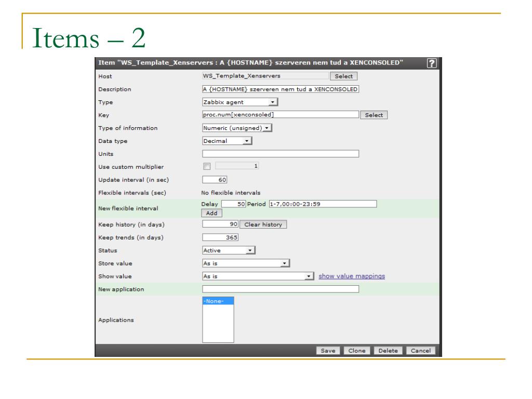Image resolution: width=532 pixels, height=399 pixels.
Task: Click the item title bar text
Action: [x=251, y=63]
